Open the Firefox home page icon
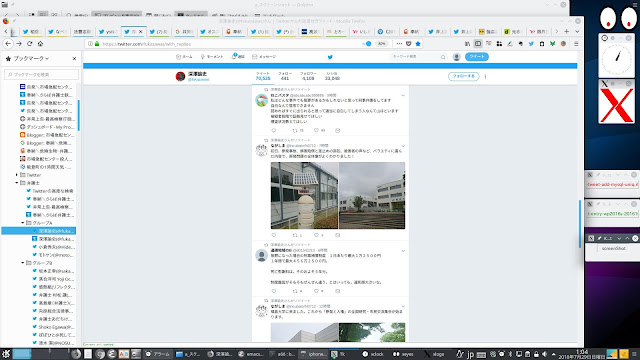The image size is (640, 360). 40,44
